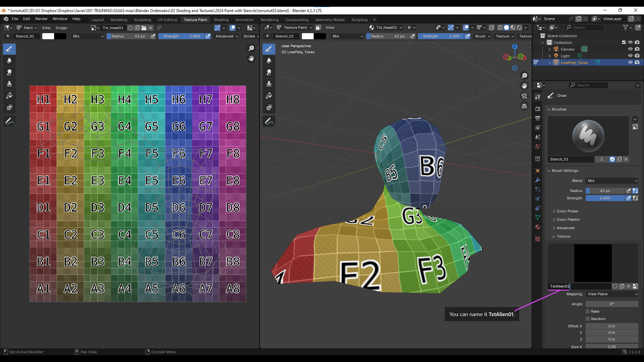
Task: Select the Clone stamp tool in the image editor toolbar
Action: 9,84
